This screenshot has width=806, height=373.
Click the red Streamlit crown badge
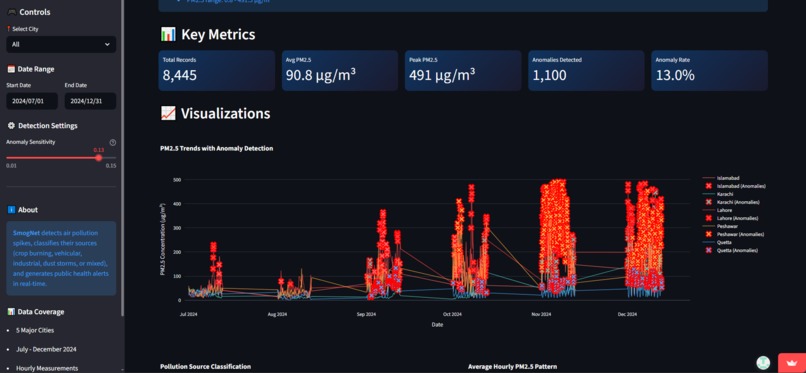click(x=792, y=363)
